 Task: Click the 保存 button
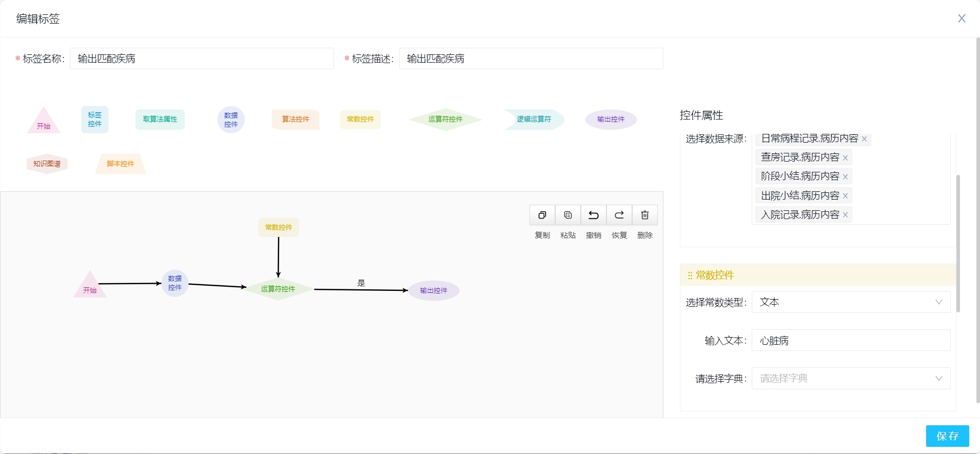[948, 436]
